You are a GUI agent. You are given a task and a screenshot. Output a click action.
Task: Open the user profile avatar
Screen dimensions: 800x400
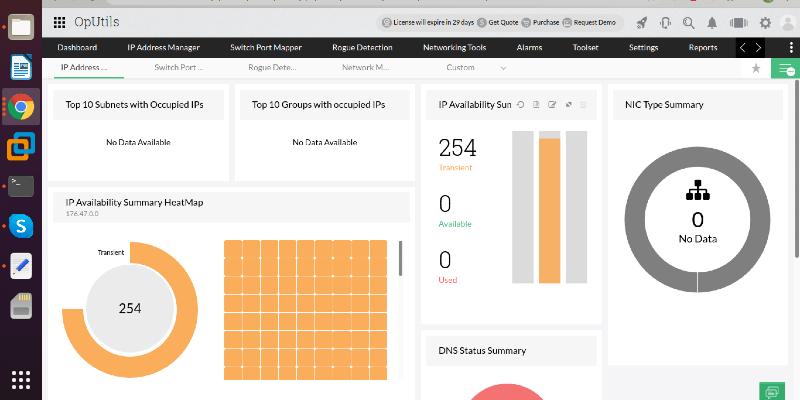click(788, 23)
